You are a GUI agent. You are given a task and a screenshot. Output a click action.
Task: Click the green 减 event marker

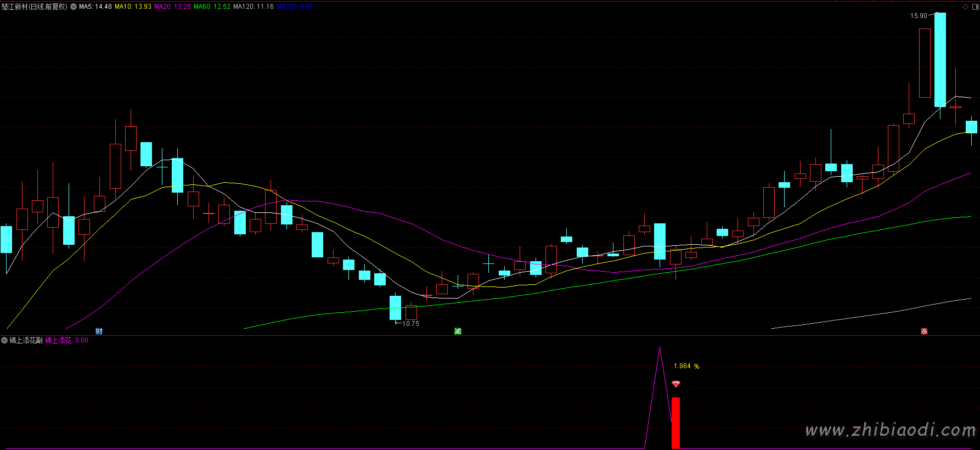click(x=458, y=331)
